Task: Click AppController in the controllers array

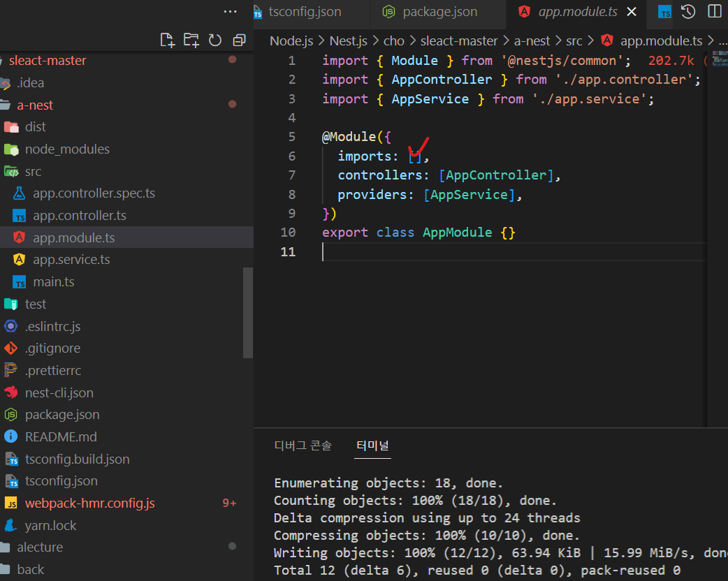Action: [496, 175]
